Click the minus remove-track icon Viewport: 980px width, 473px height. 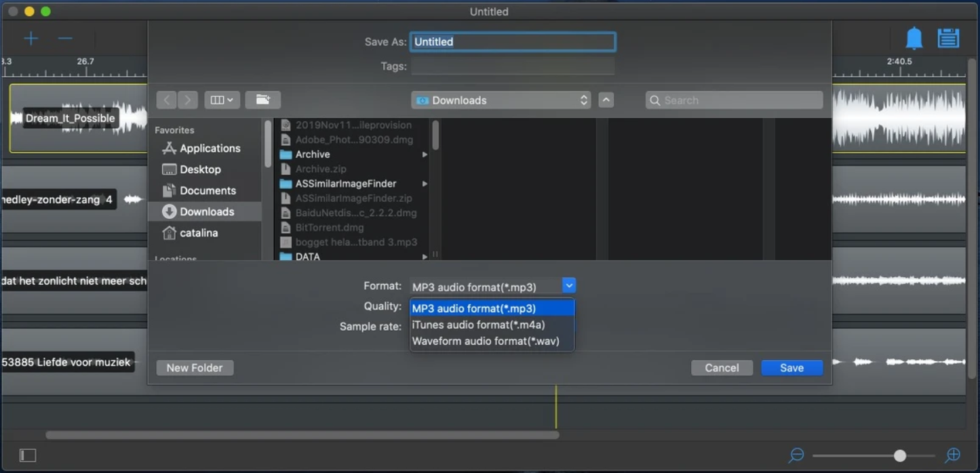[x=65, y=39]
